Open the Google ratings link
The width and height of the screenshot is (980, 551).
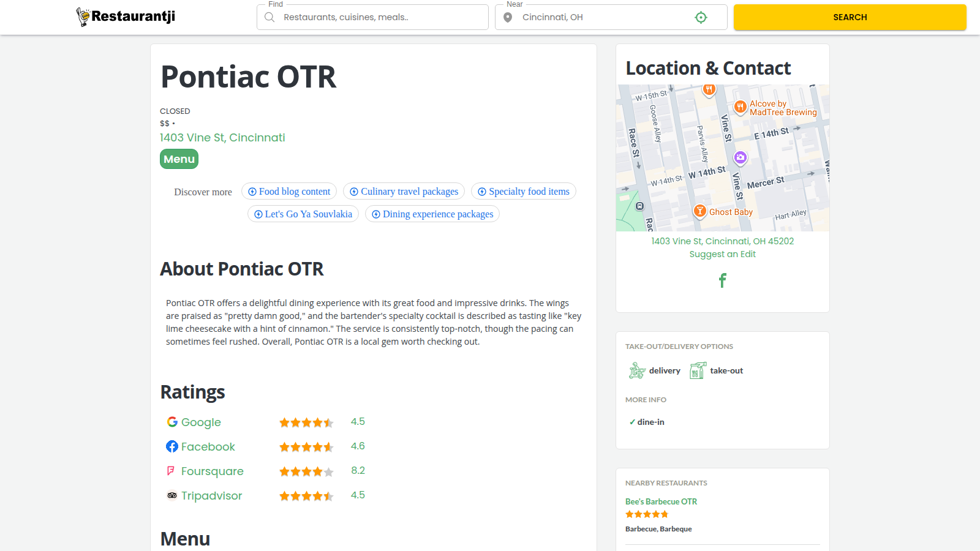[200, 422]
